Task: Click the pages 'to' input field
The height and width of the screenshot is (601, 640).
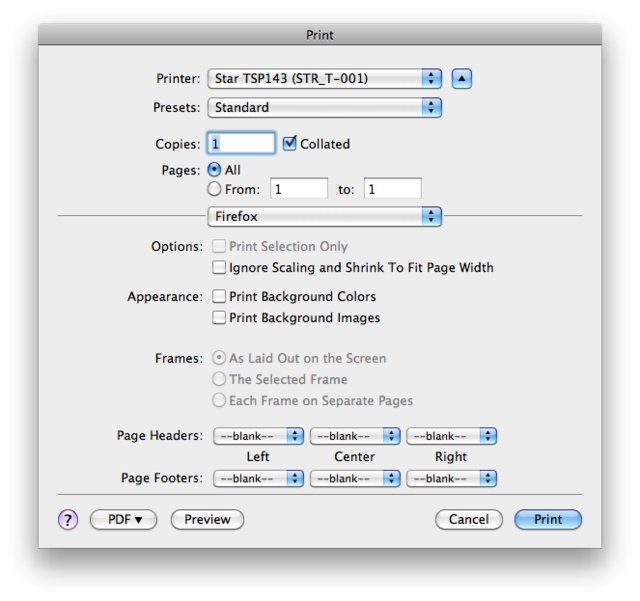Action: 392,188
